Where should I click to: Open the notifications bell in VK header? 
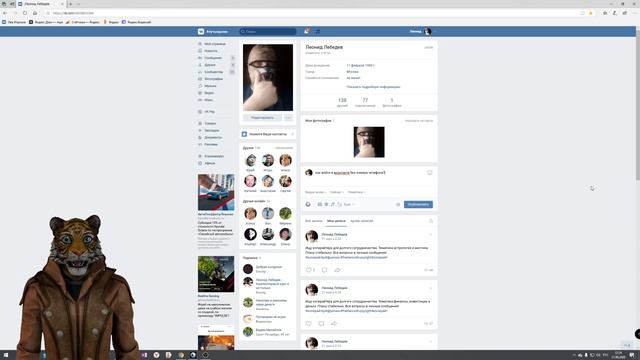click(307, 31)
